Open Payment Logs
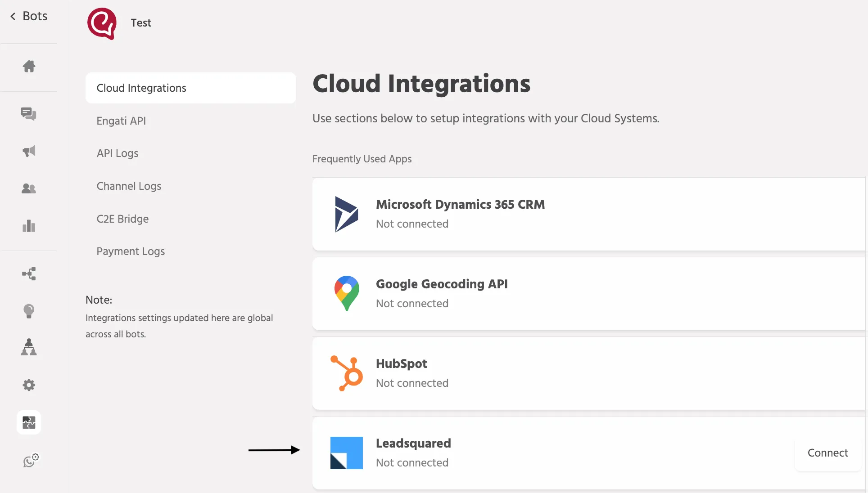This screenshot has width=868, height=493. (x=131, y=251)
